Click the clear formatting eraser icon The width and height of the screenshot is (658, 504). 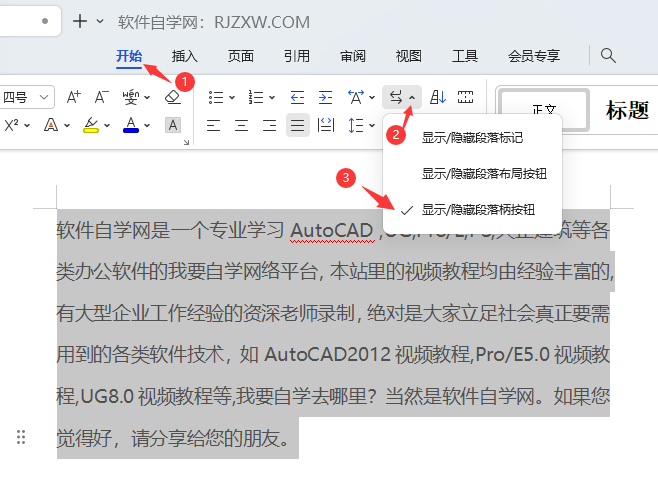(x=172, y=97)
